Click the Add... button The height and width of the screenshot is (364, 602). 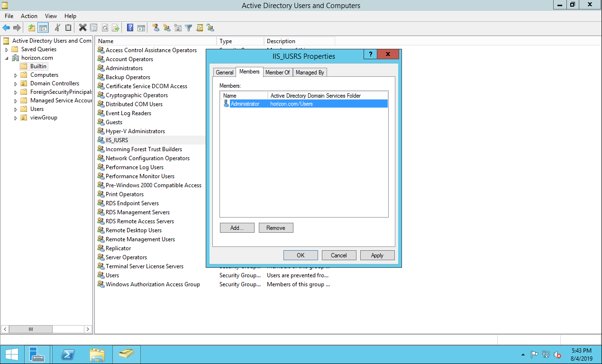click(237, 228)
